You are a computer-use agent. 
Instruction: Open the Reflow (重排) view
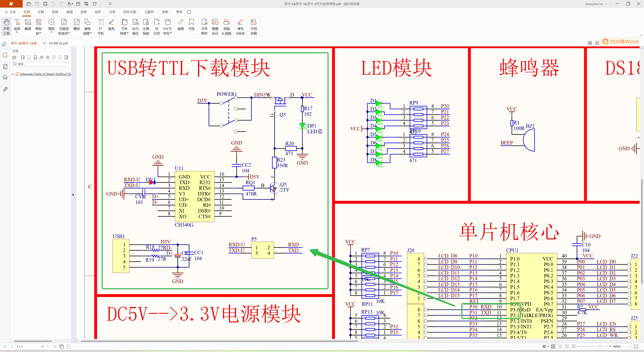(77, 25)
